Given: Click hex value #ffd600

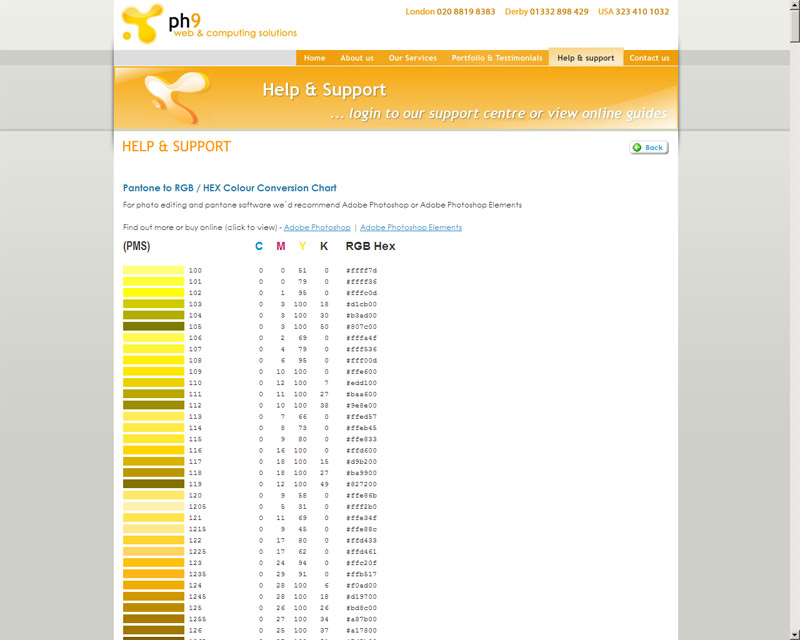Looking at the screenshot, I should [x=361, y=450].
